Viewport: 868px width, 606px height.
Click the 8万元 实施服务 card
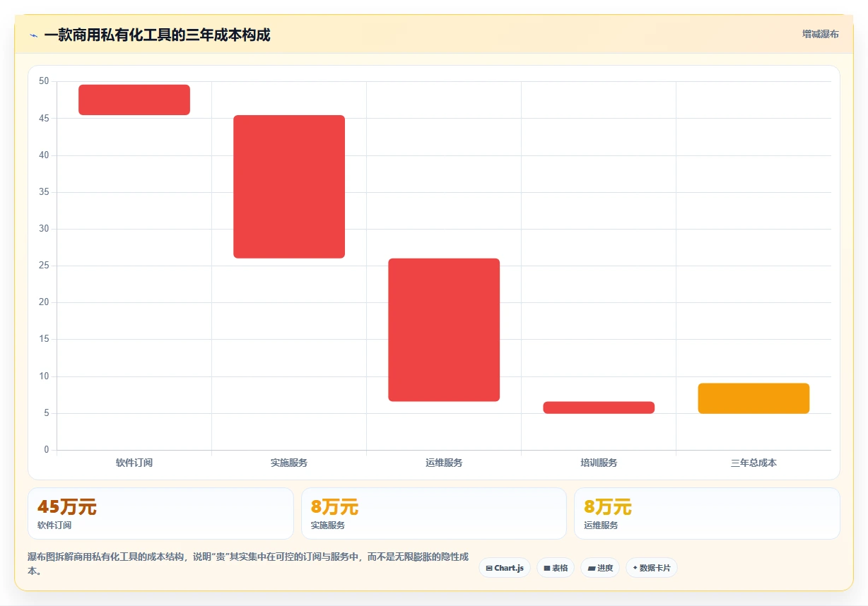434,513
